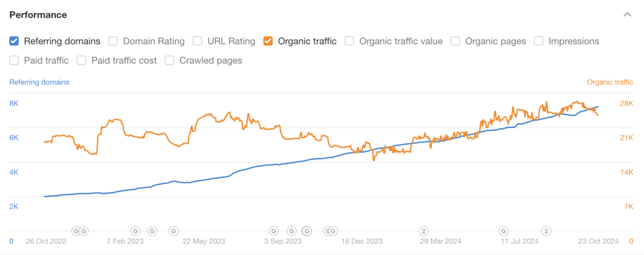Collapse the Performance panel chevron
The width and height of the screenshot is (644, 255).
[x=627, y=15]
